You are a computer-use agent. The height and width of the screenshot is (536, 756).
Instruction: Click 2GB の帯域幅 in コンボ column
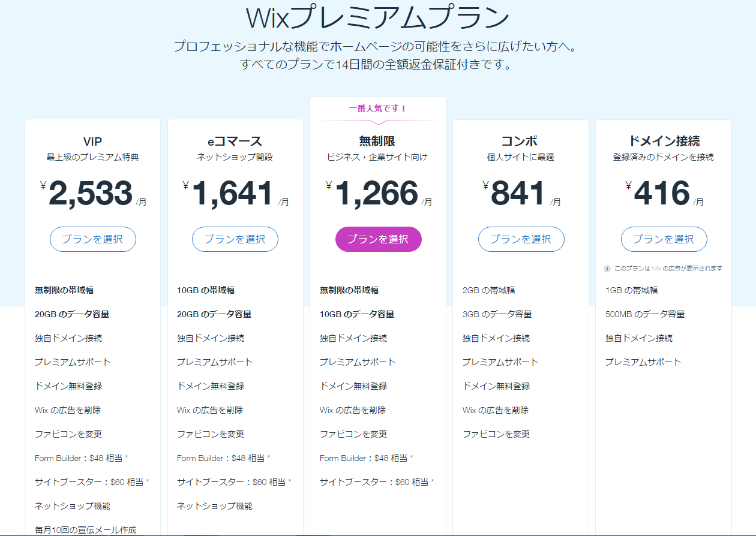tap(489, 290)
